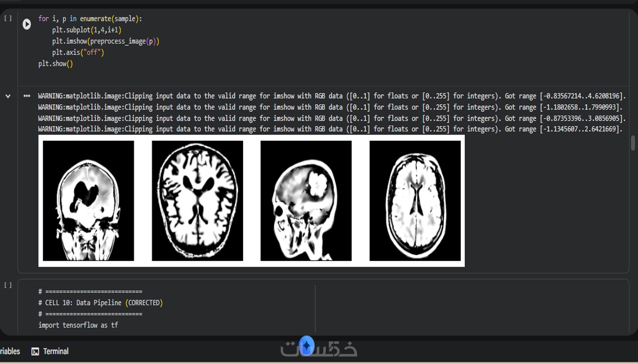
Task: Open the Terminal panel
Action: click(x=50, y=351)
